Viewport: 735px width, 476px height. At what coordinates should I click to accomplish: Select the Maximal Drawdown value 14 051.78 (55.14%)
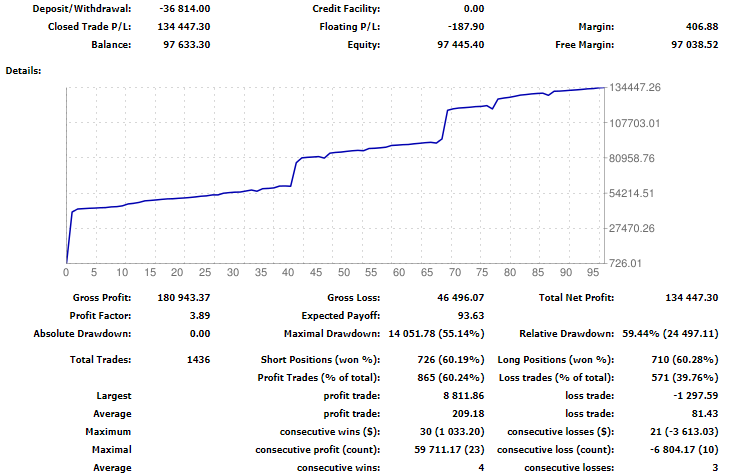[x=434, y=333]
